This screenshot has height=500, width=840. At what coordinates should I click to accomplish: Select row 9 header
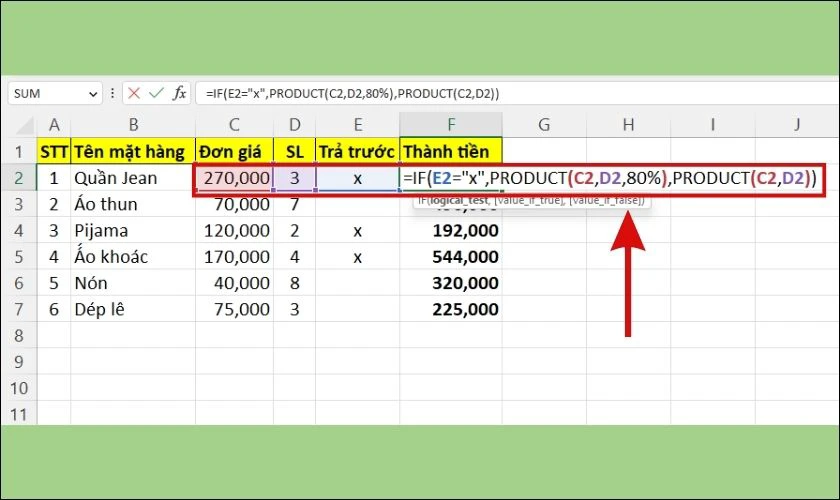coord(19,362)
